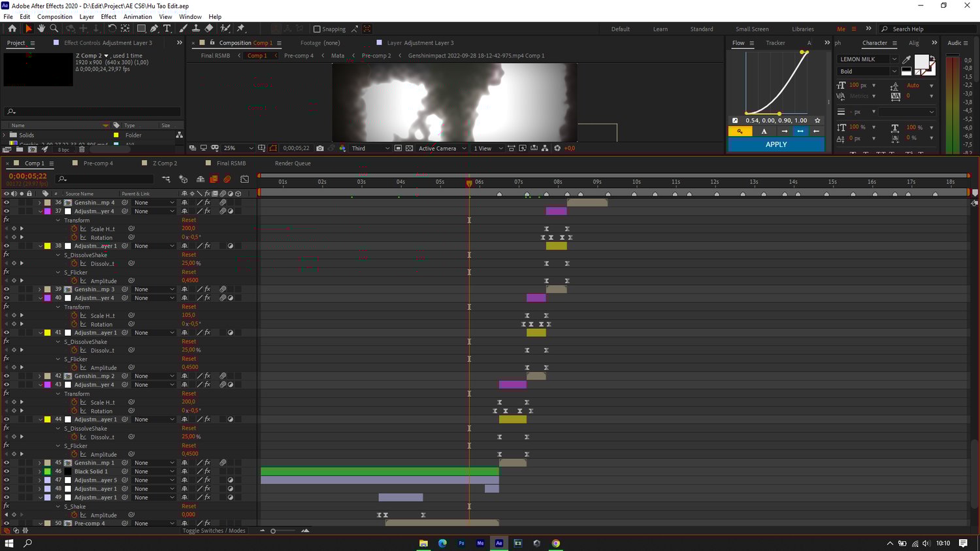The width and height of the screenshot is (980, 551).
Task: Select the Horizontal Type tool
Action: click(167, 29)
